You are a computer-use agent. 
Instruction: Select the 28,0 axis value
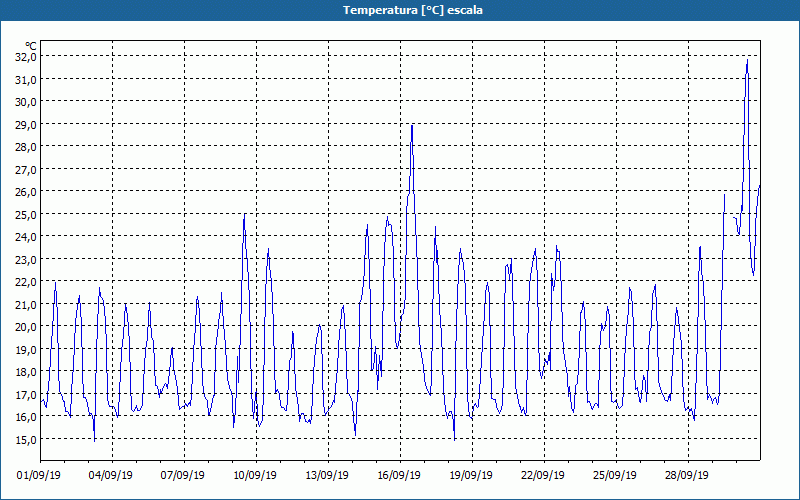(26, 147)
